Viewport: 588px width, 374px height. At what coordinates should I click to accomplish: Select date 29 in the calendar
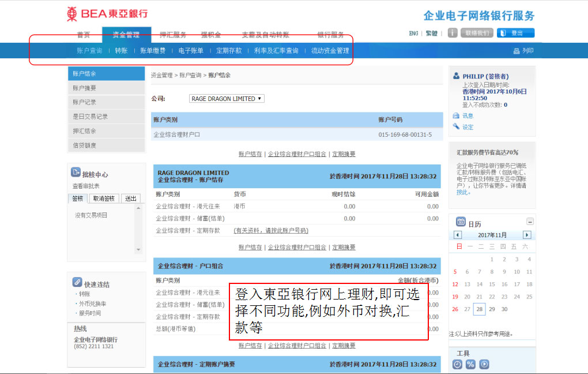tap(492, 309)
